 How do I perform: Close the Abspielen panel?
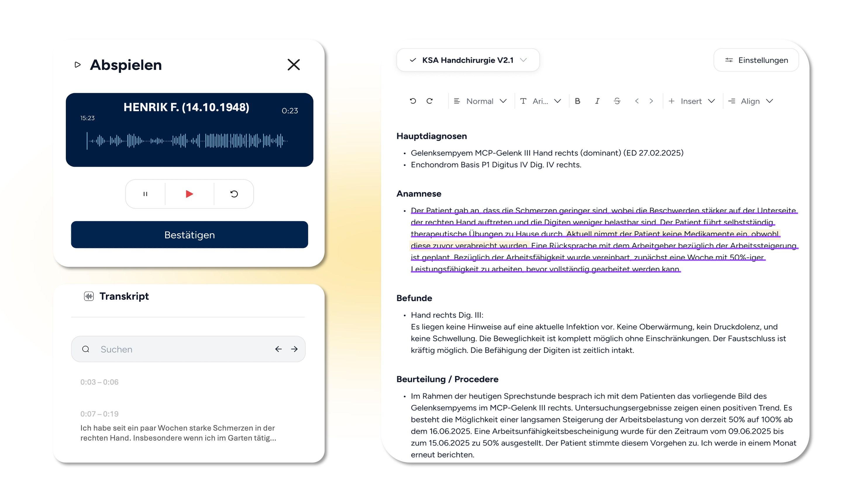(293, 64)
